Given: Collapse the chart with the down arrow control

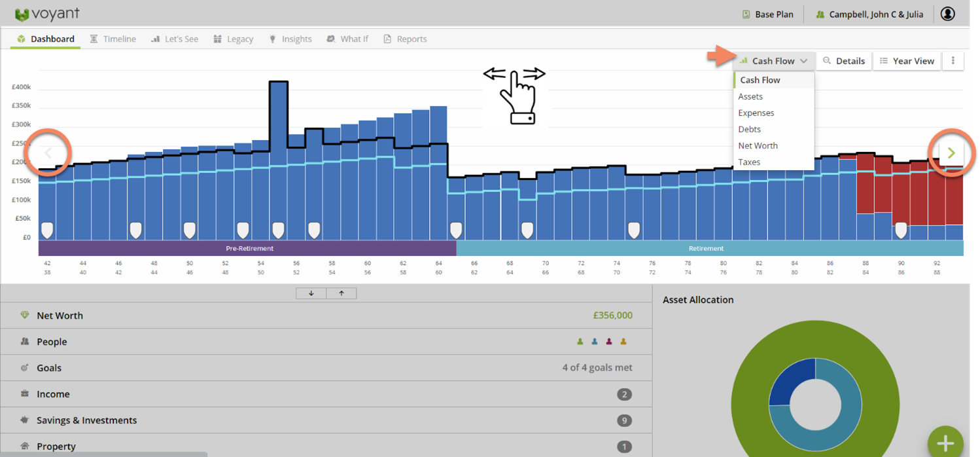Looking at the screenshot, I should tap(310, 293).
